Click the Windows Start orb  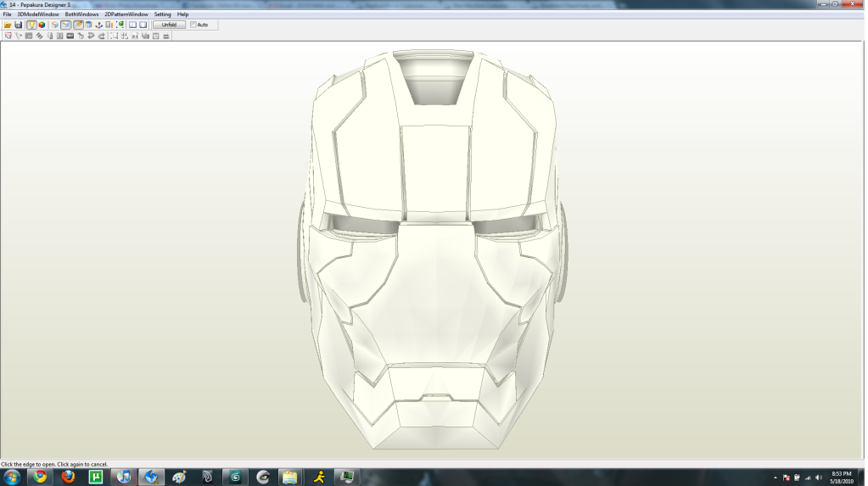point(12,478)
